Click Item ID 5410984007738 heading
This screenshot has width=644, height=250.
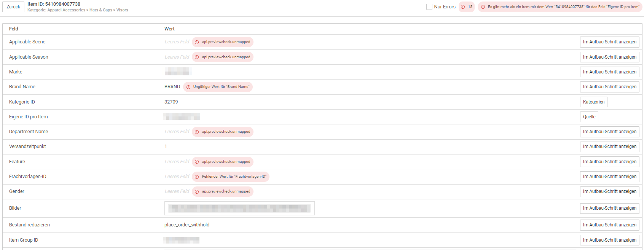coord(54,4)
